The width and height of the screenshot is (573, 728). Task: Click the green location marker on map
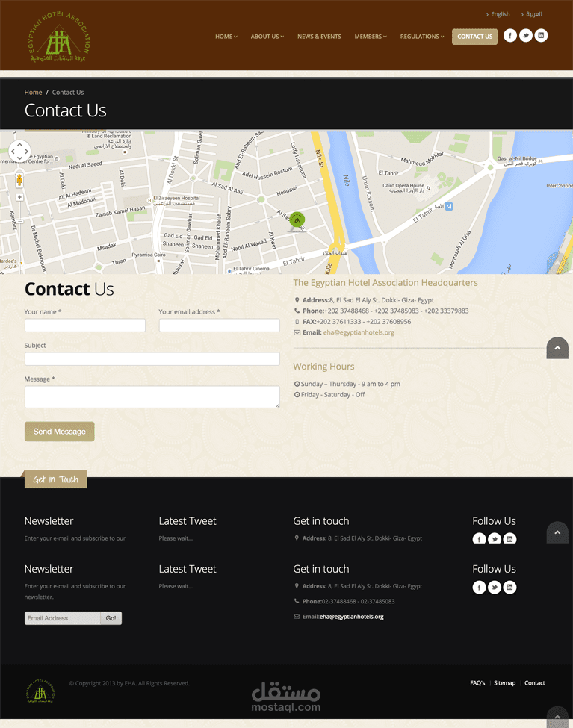(297, 220)
